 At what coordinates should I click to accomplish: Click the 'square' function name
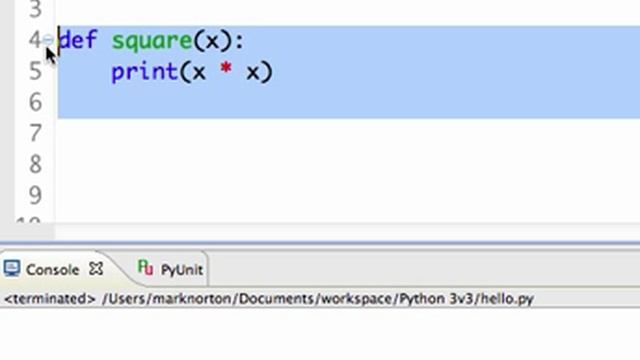(152, 42)
